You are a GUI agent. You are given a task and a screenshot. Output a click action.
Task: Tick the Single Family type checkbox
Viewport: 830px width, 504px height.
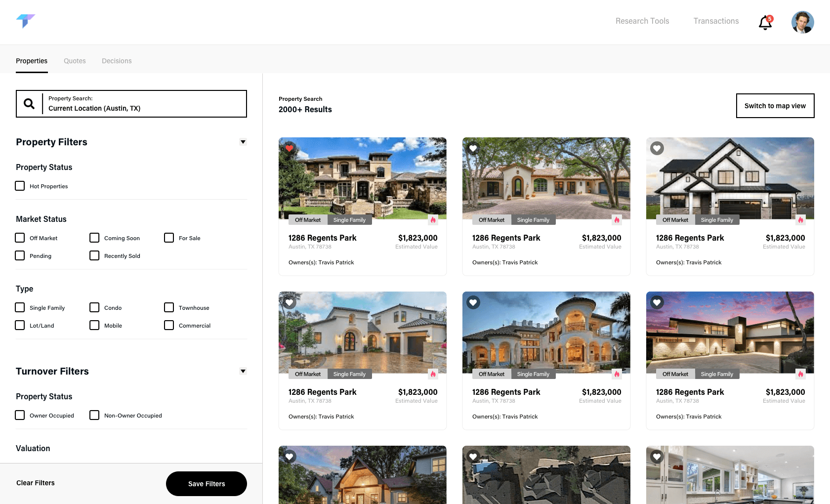(20, 307)
